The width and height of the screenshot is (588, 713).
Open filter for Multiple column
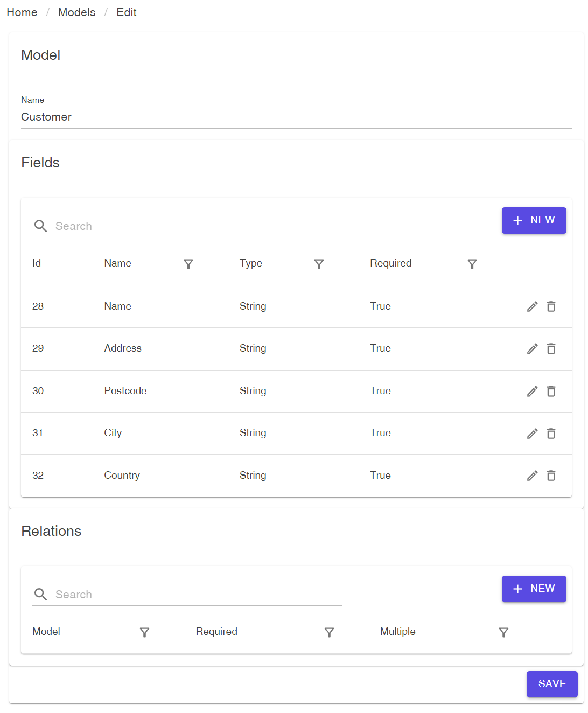pos(503,632)
